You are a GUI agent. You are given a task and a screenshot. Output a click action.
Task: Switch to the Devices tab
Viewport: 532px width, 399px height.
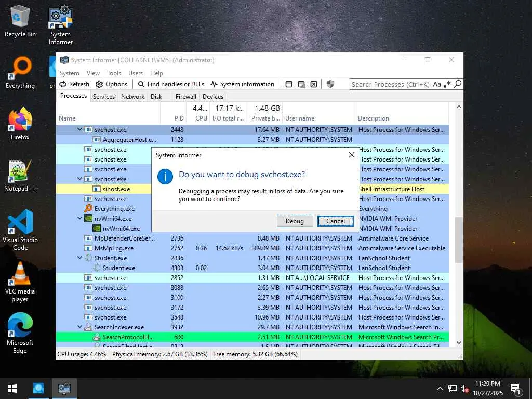[x=212, y=96]
